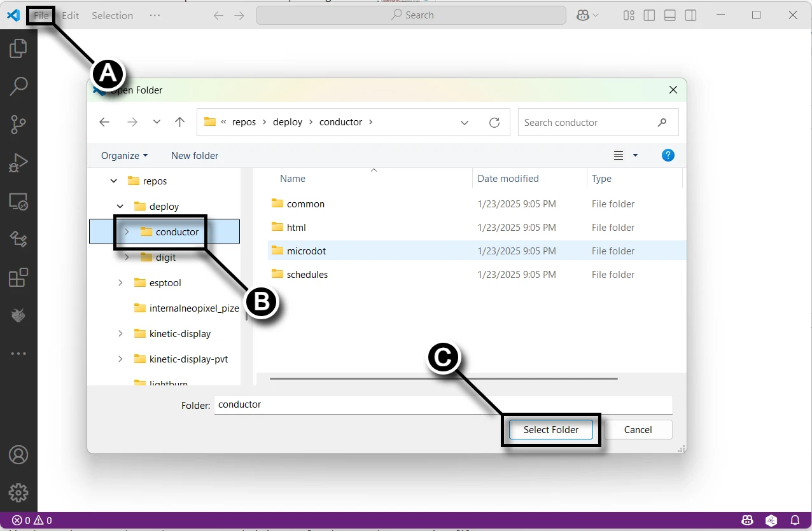Click New folder in dialog toolbar
812x531 pixels.
(195, 155)
